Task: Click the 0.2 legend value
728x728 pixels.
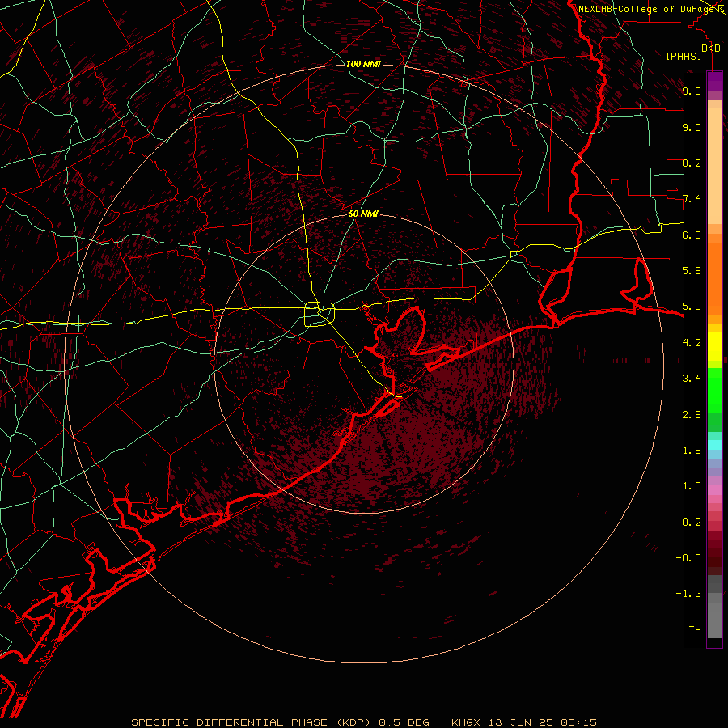Action: [692, 523]
